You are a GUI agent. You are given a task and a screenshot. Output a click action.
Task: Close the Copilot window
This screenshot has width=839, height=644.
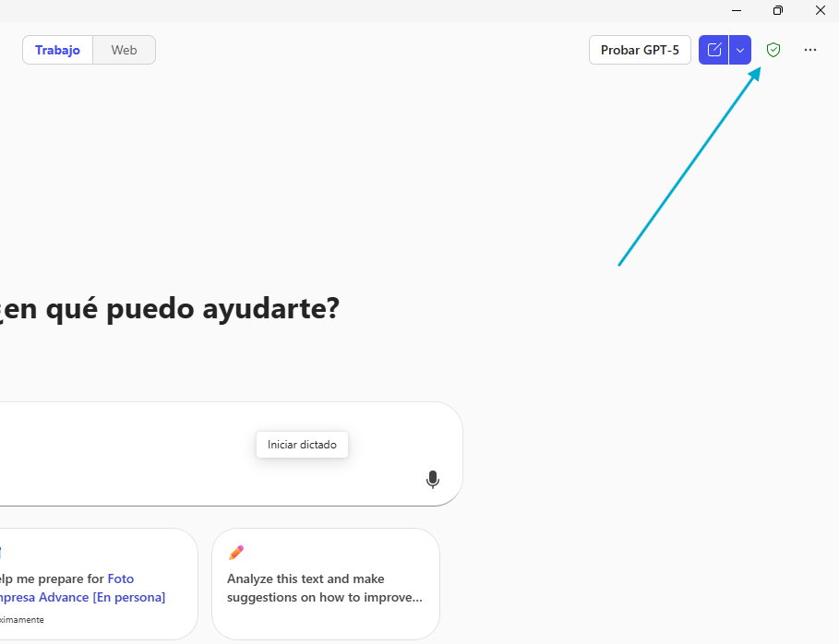click(x=820, y=10)
